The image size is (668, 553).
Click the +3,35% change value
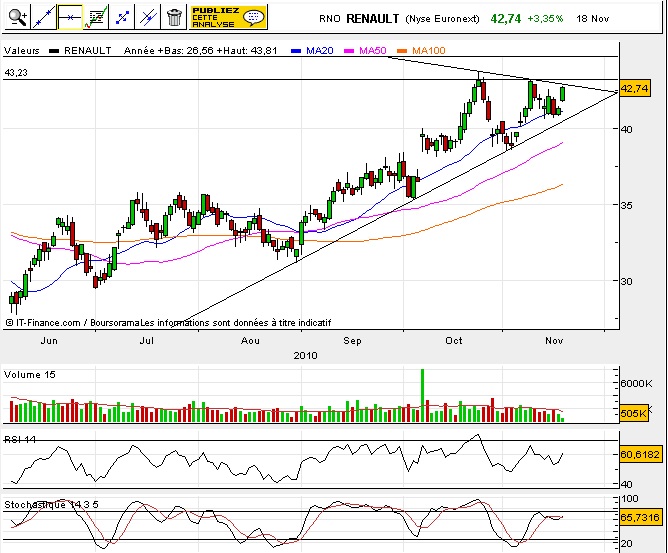(x=545, y=19)
